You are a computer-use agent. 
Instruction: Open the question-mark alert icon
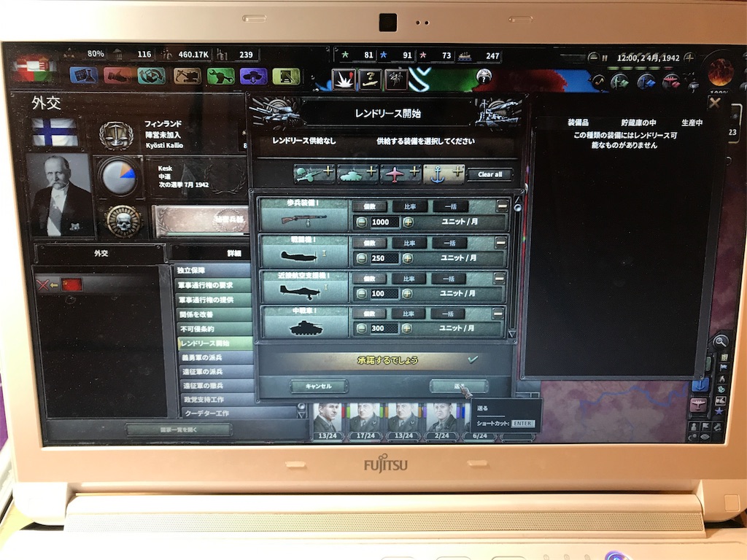coord(370,79)
